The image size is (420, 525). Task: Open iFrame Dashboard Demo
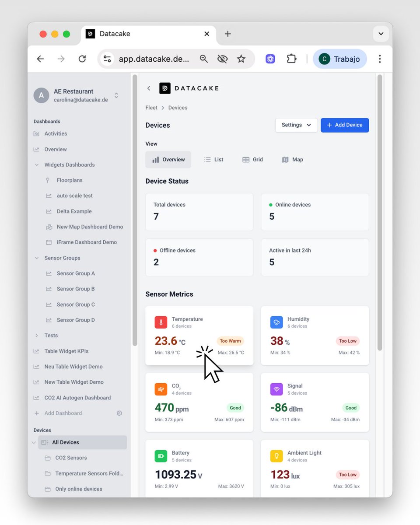pyautogui.click(x=87, y=242)
